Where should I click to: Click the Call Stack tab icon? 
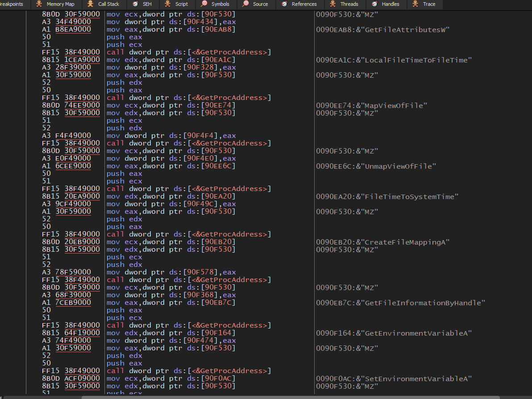click(x=91, y=4)
